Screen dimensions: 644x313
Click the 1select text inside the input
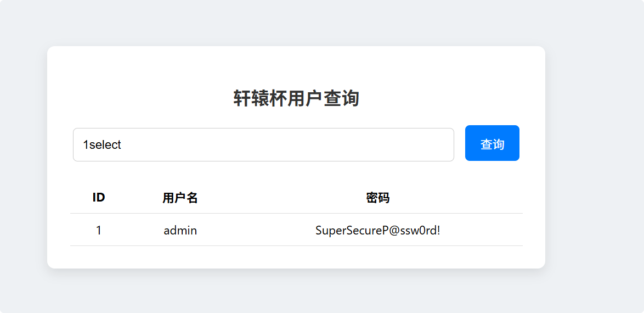tap(102, 145)
